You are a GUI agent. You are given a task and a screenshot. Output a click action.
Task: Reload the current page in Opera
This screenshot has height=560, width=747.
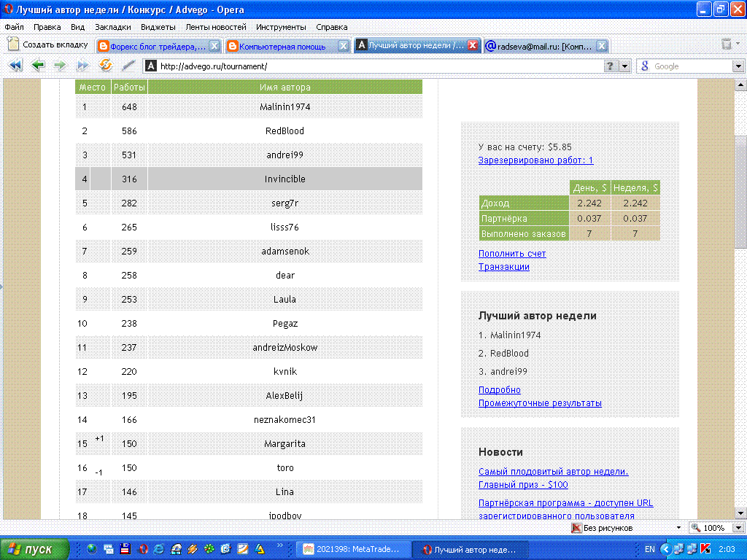point(104,65)
